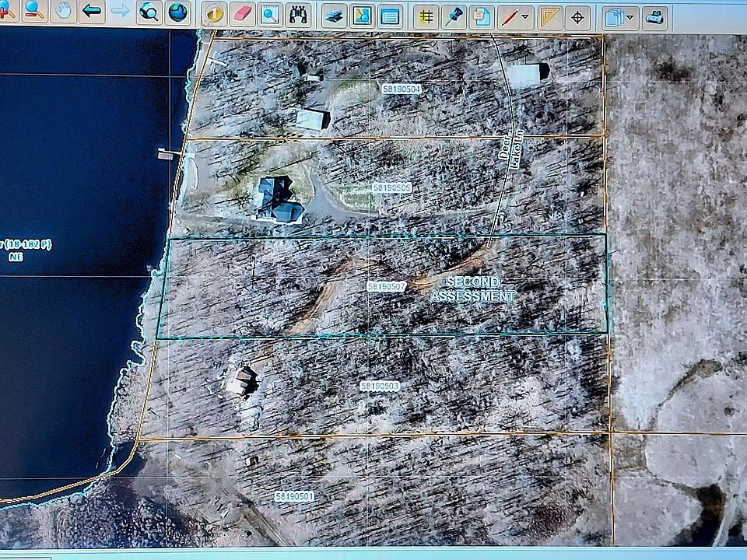Expand the copy pages dropdown arrow

(630, 17)
